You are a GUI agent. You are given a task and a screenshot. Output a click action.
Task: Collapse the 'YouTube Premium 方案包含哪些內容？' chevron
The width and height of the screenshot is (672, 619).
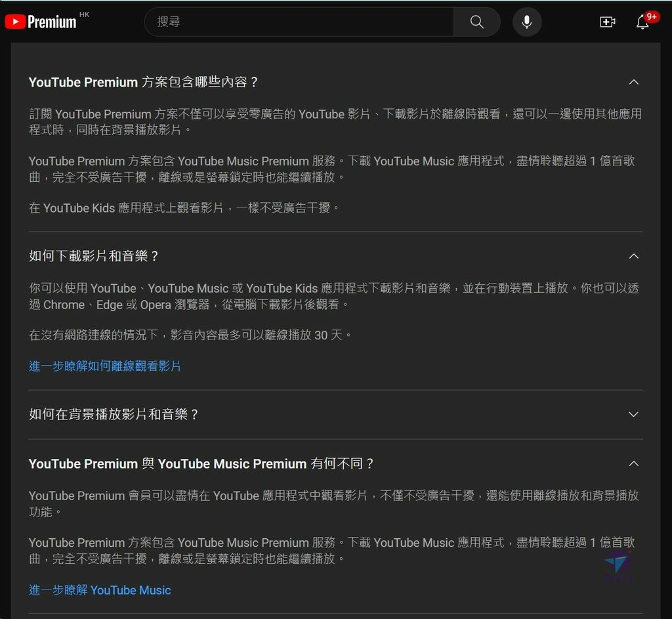coord(633,82)
